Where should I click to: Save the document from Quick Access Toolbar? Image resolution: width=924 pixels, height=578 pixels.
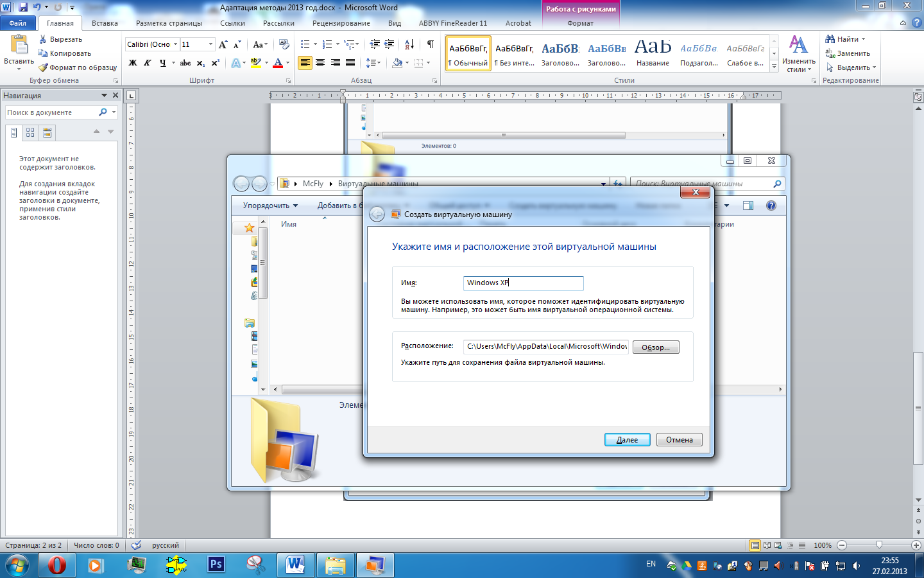[x=23, y=7]
